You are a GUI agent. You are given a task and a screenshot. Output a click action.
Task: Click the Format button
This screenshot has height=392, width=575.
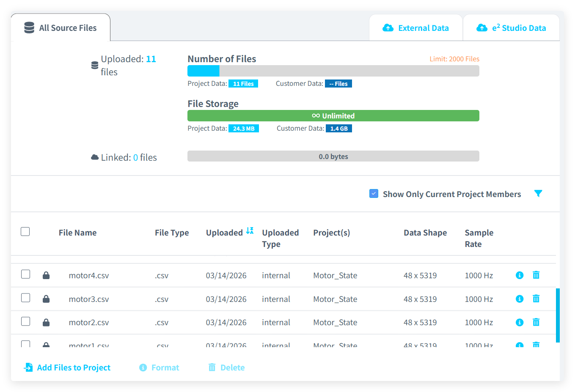159,367
